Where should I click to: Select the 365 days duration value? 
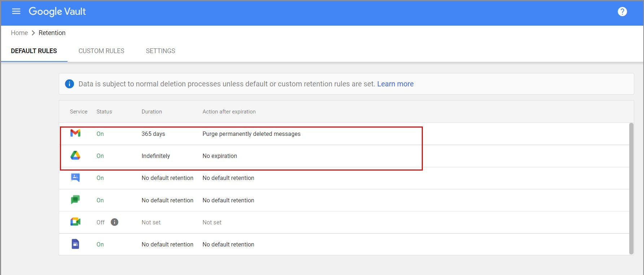tap(153, 134)
